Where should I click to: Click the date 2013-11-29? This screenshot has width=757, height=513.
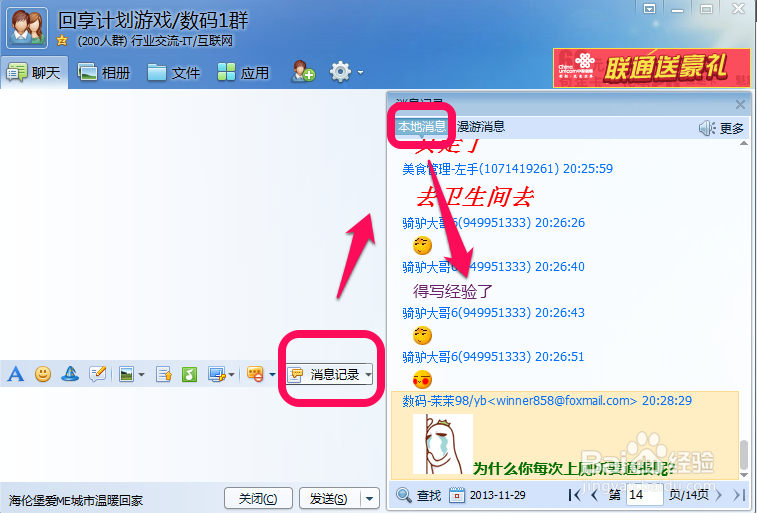(x=498, y=495)
